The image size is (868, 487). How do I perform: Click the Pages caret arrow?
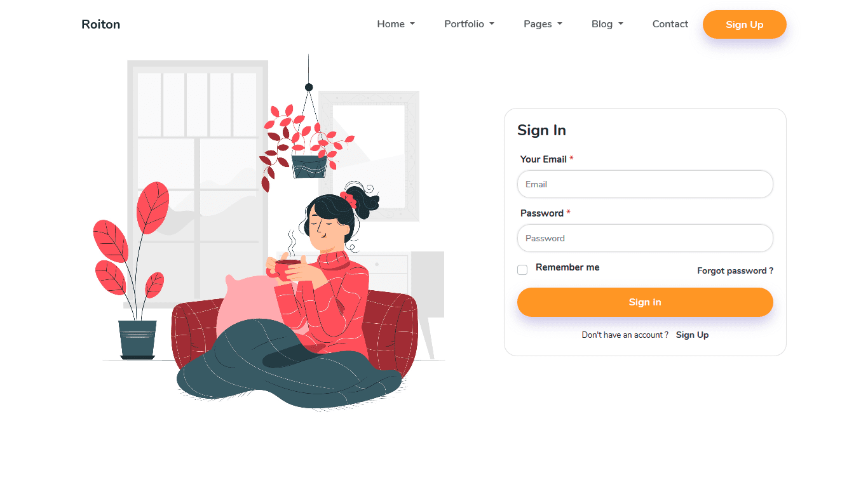[x=560, y=24]
